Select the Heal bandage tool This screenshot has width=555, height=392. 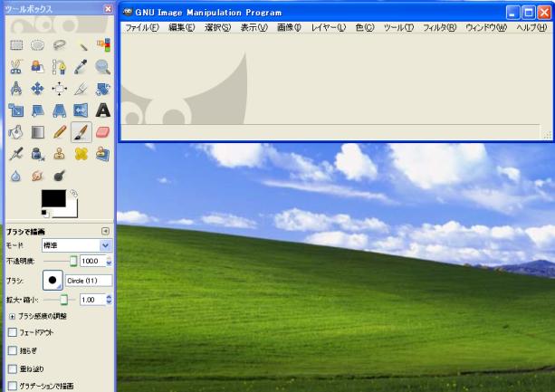coord(81,154)
